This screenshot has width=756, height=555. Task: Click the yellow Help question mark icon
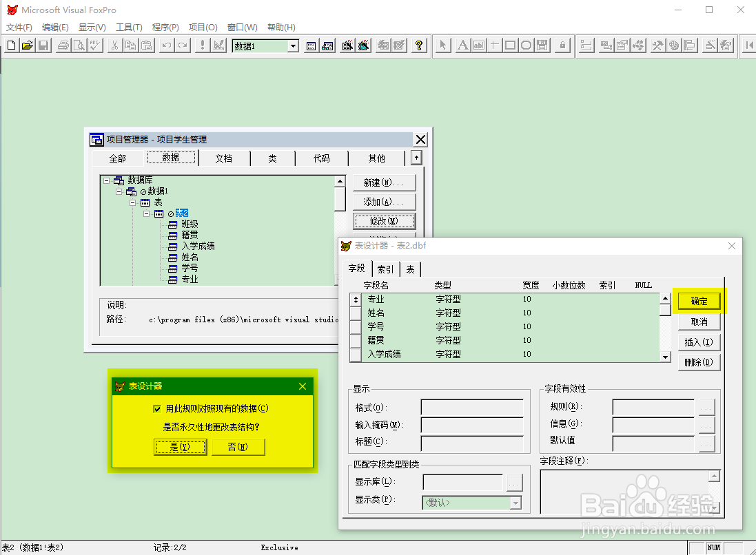419,45
